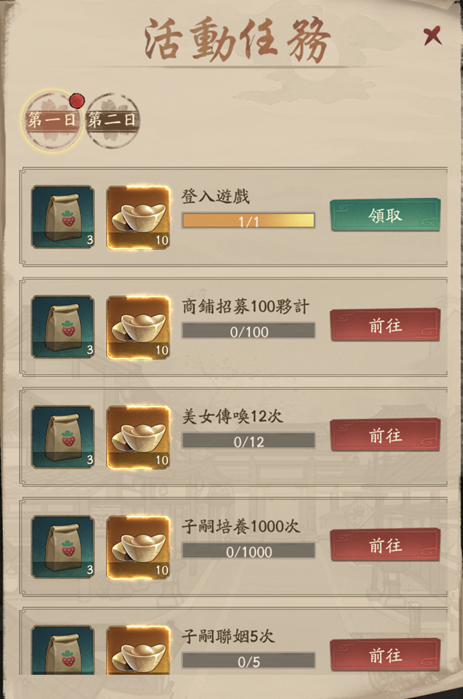
Task: Tap strawberry bag reward in 登入遊戲 row
Action: pyautogui.click(x=63, y=217)
